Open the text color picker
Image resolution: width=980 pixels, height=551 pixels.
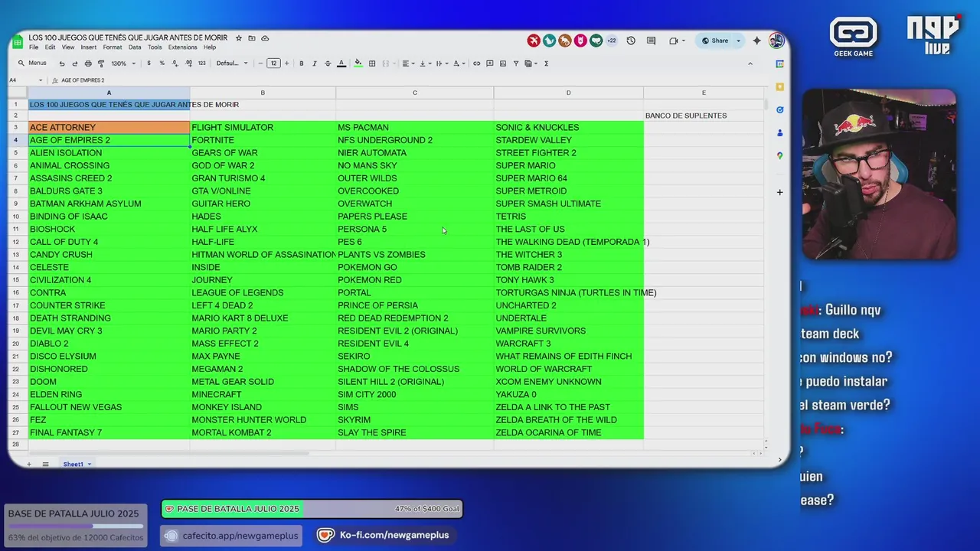(x=341, y=64)
